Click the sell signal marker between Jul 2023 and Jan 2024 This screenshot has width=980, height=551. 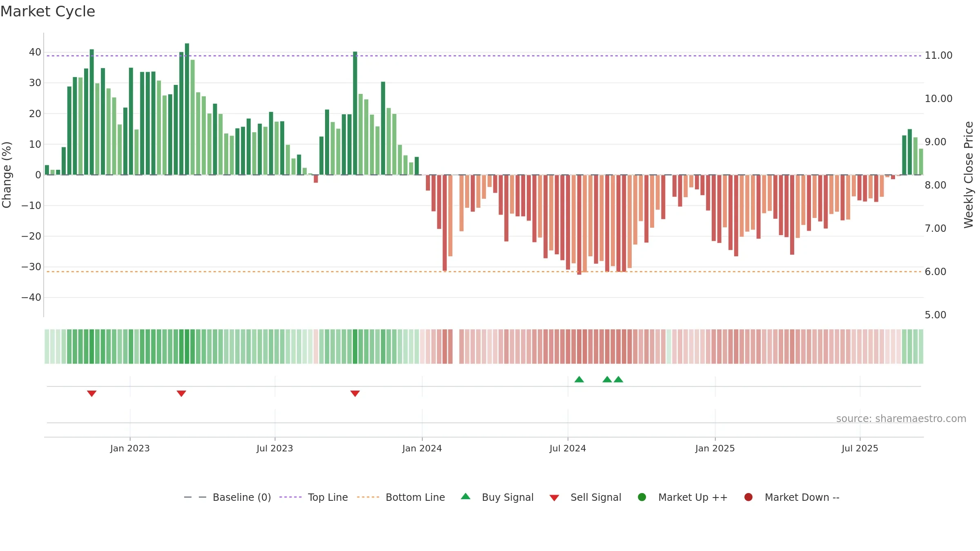(355, 393)
